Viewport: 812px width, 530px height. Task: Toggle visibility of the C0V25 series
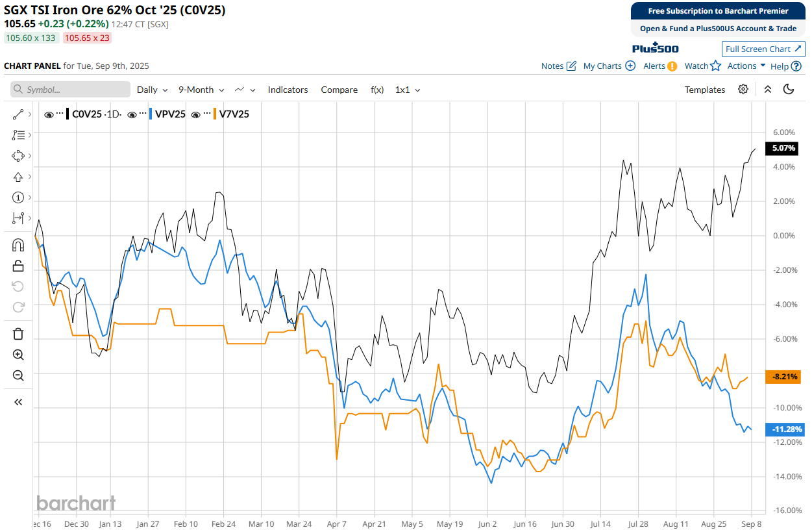pyautogui.click(x=49, y=114)
